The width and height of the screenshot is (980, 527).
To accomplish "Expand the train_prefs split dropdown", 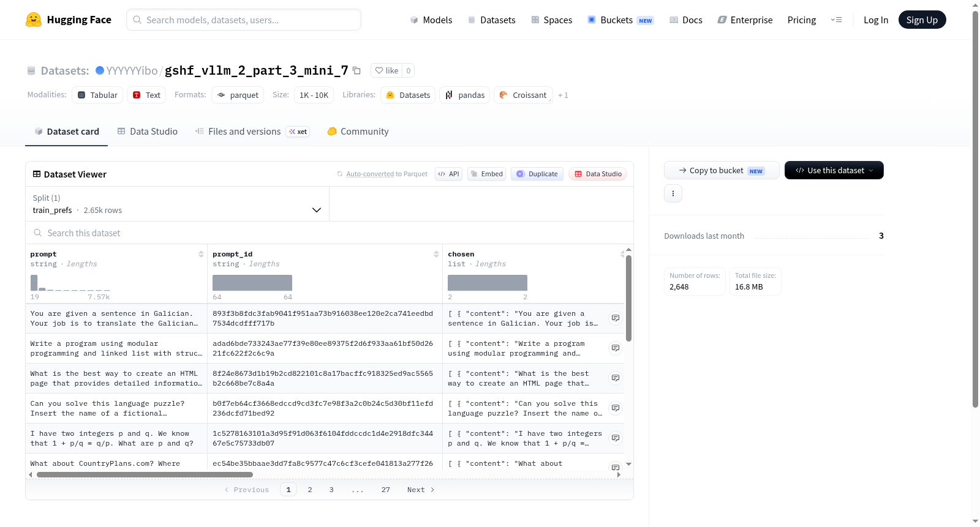I will pos(178,204).
